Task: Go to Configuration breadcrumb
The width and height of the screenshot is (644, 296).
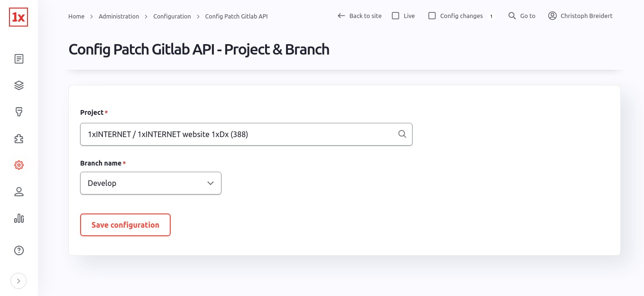Action: pyautogui.click(x=172, y=16)
